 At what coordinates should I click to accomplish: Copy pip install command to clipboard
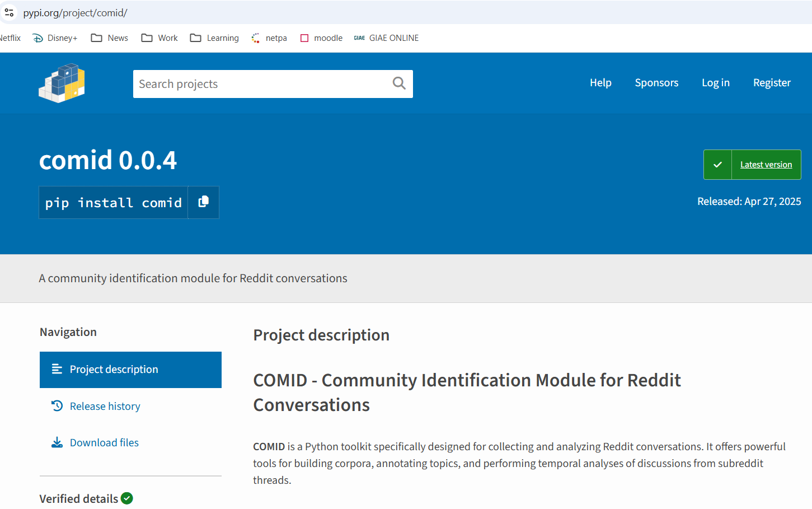point(203,202)
